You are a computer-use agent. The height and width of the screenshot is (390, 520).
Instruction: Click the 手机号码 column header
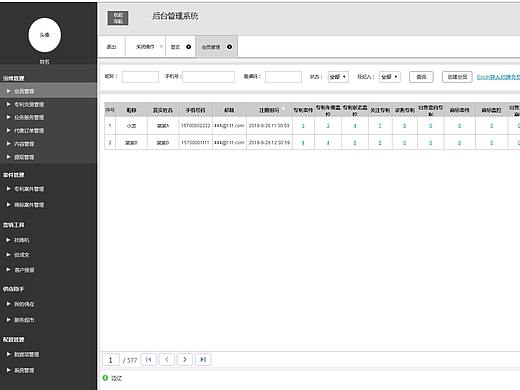click(x=196, y=110)
